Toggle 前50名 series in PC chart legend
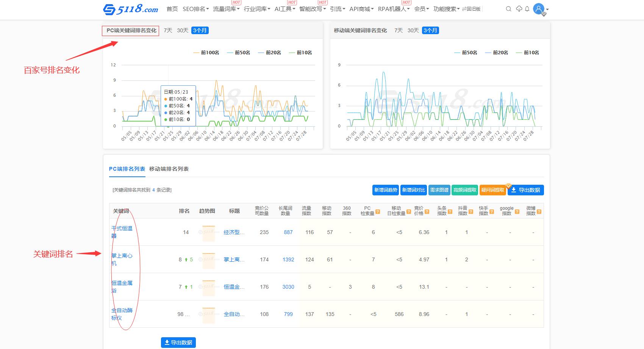This screenshot has width=644, height=349. pos(238,53)
